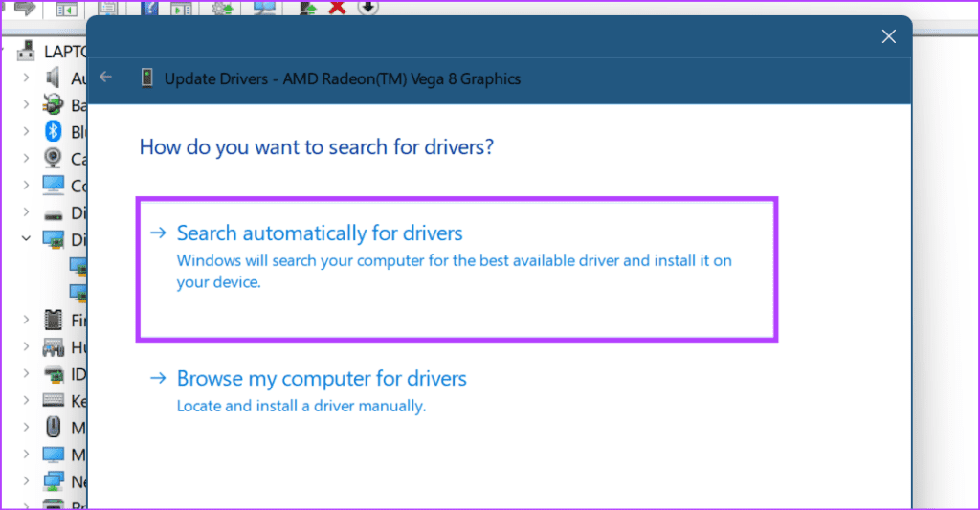Click the blue help toolbar icon

pyautogui.click(x=149, y=8)
